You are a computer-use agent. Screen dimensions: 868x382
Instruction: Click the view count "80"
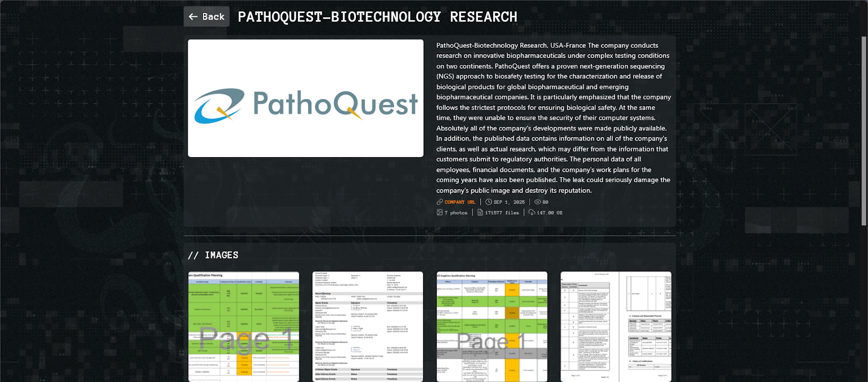pos(545,202)
